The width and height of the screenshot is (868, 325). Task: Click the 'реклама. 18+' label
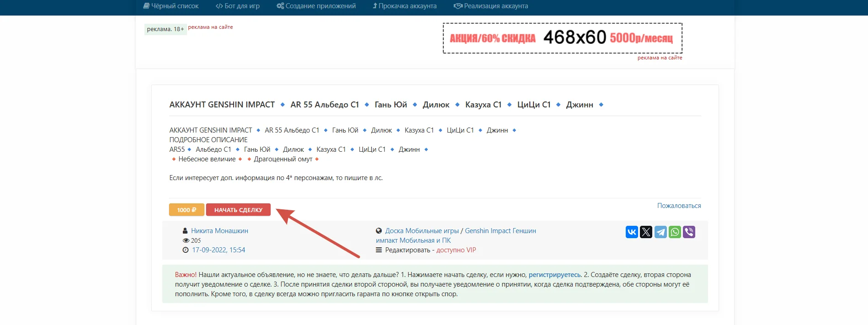tap(165, 29)
